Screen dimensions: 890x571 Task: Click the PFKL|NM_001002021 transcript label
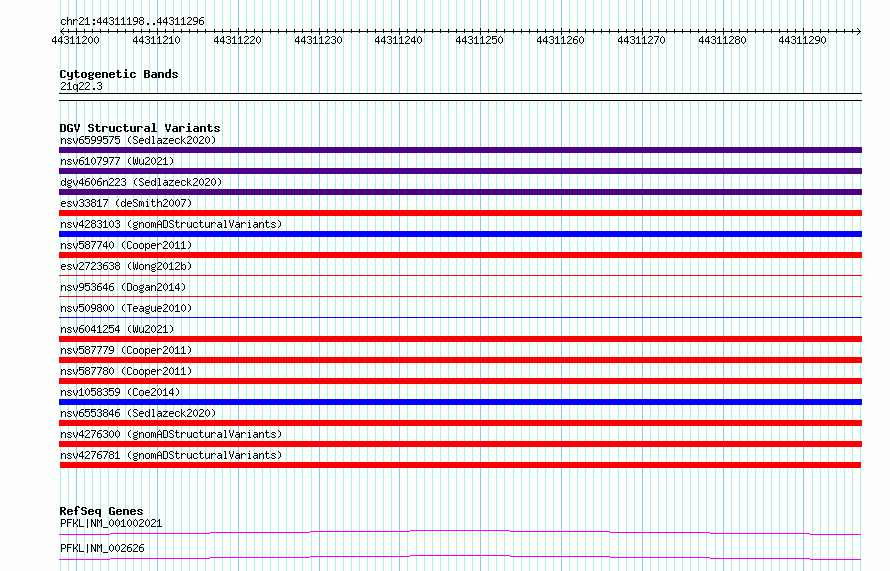pyautogui.click(x=111, y=523)
